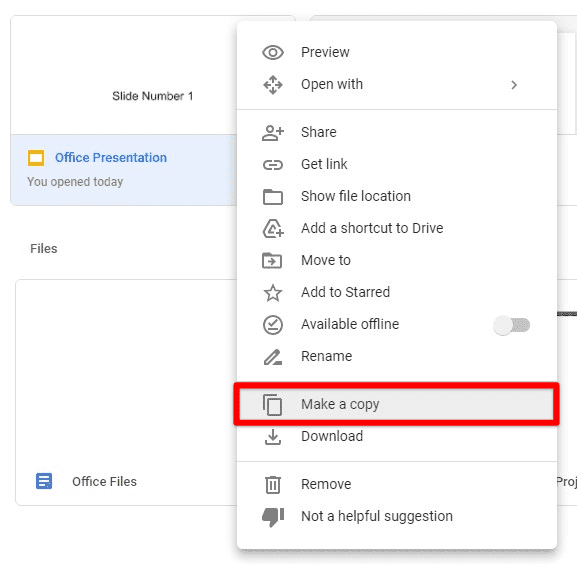Viewport: 577px width, 568px height.
Task: Choose Rename from the context menu
Action: pyautogui.click(x=397, y=356)
